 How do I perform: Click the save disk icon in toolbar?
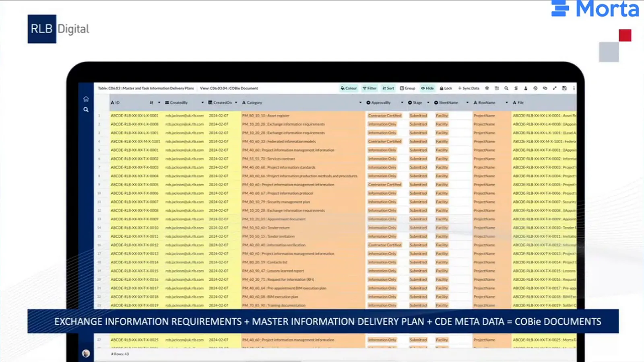(564, 88)
